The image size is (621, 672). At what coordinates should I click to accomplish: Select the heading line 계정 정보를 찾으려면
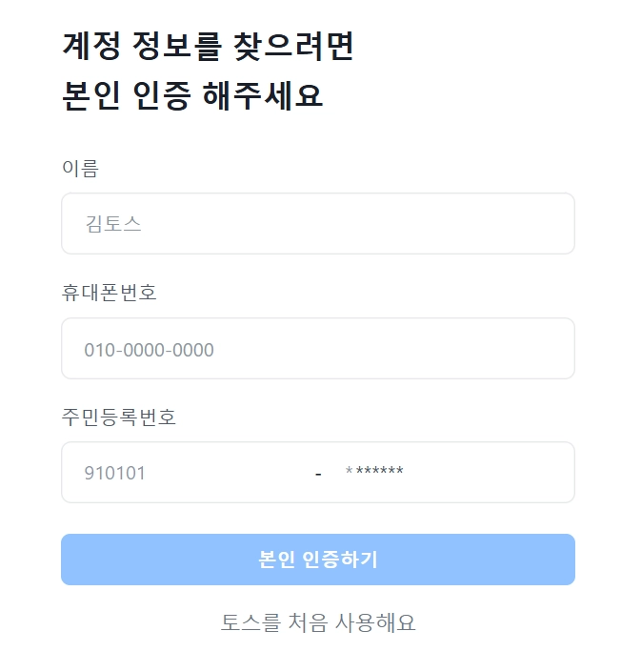(208, 46)
